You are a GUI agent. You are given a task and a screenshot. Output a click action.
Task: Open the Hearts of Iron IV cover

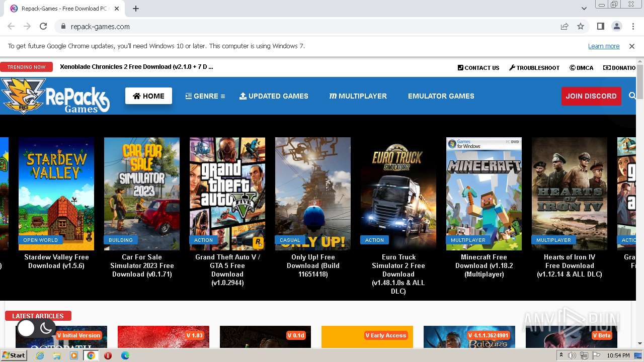click(x=570, y=194)
